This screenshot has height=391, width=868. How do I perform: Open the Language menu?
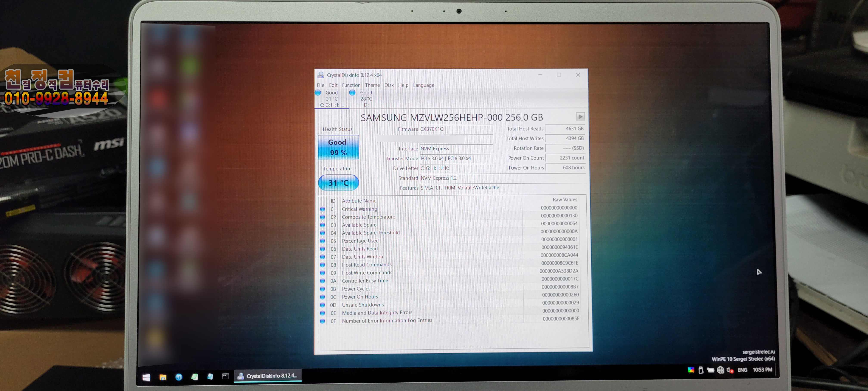(423, 85)
